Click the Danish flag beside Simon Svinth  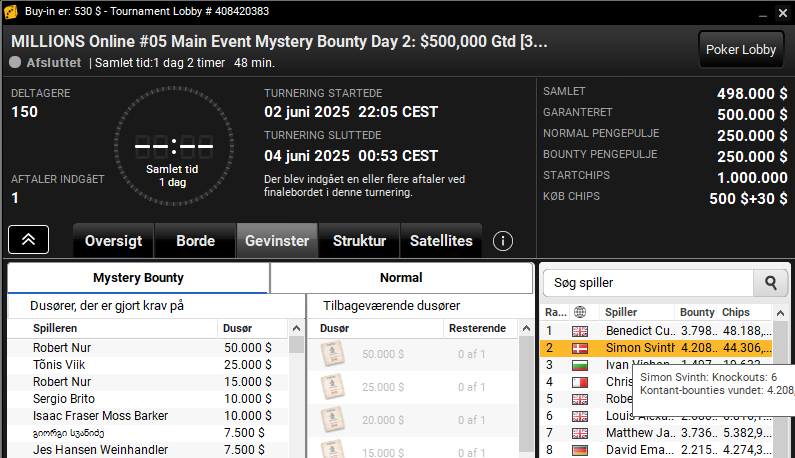coord(580,348)
